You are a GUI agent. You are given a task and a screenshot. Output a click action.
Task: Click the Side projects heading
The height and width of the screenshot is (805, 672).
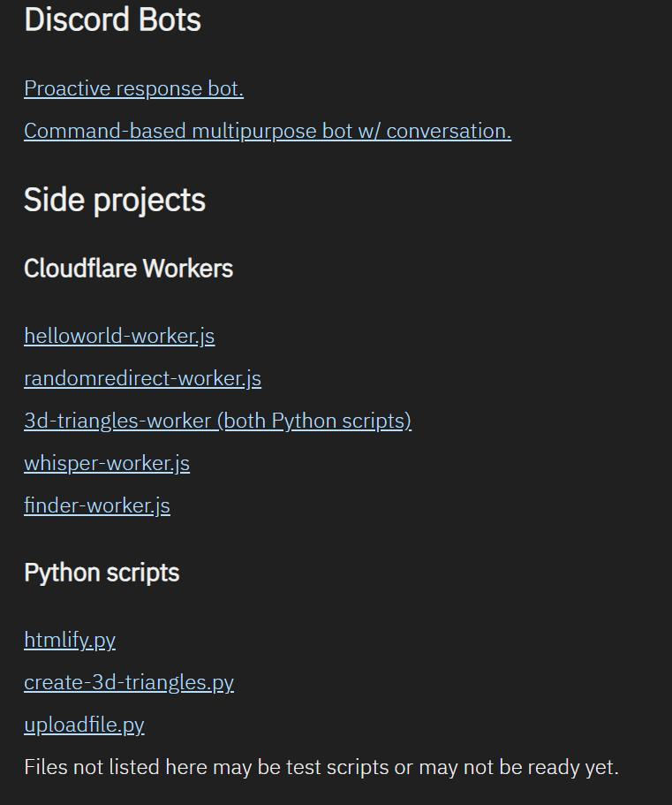(115, 200)
